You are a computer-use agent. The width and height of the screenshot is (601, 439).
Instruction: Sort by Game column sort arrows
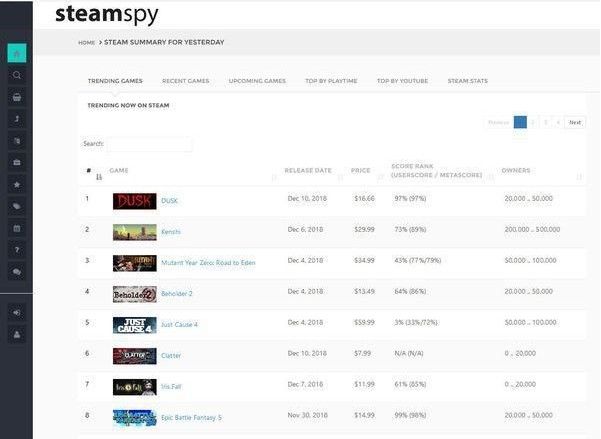pyautogui.click(x=274, y=177)
